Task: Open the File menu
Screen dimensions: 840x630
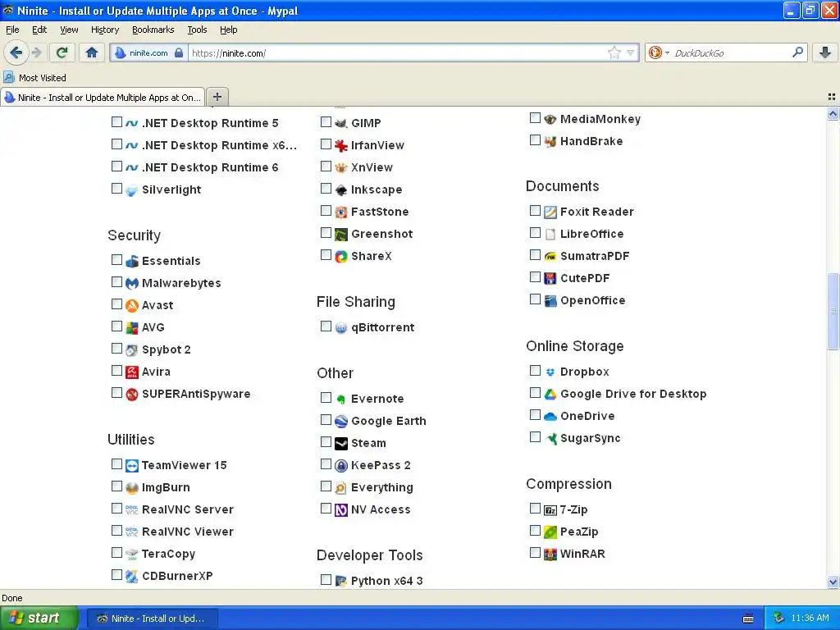Action: point(12,30)
